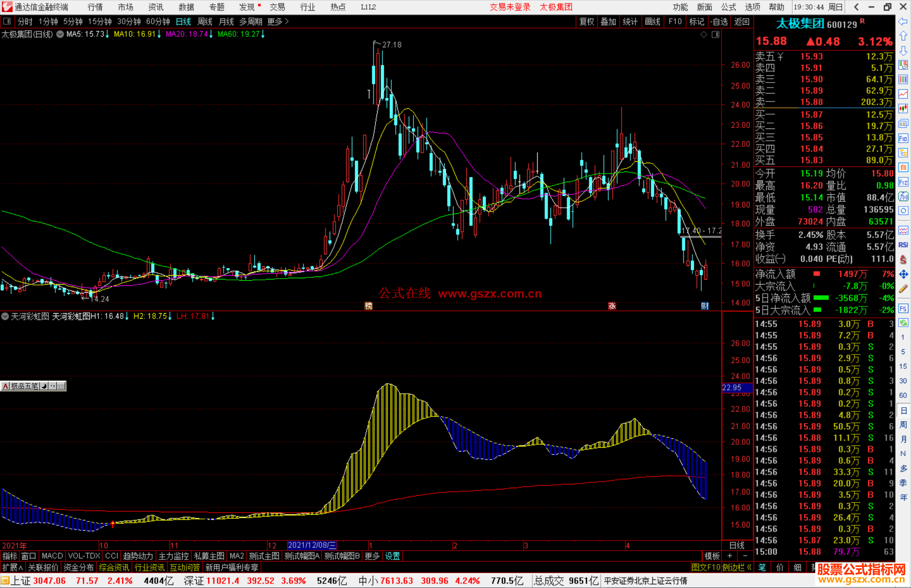This screenshot has height=588, width=911.
Task: Switch to 5-minute period in right sidebar
Action: 903,352
